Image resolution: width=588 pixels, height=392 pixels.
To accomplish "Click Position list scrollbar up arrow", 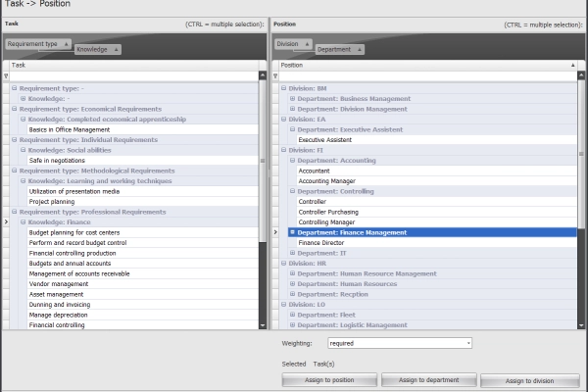I will click(x=581, y=75).
